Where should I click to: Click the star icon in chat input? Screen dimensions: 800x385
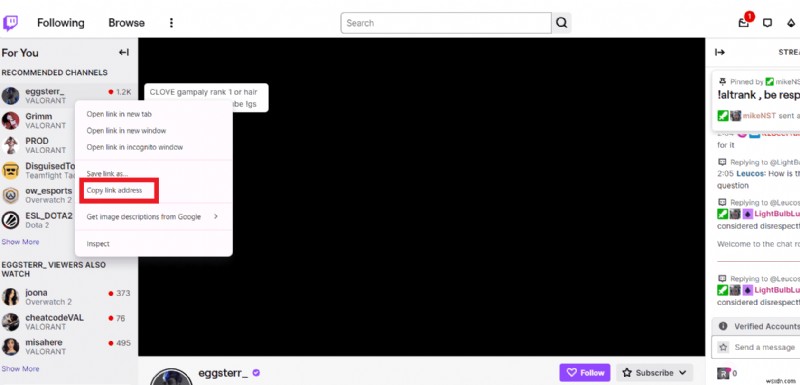coord(722,347)
